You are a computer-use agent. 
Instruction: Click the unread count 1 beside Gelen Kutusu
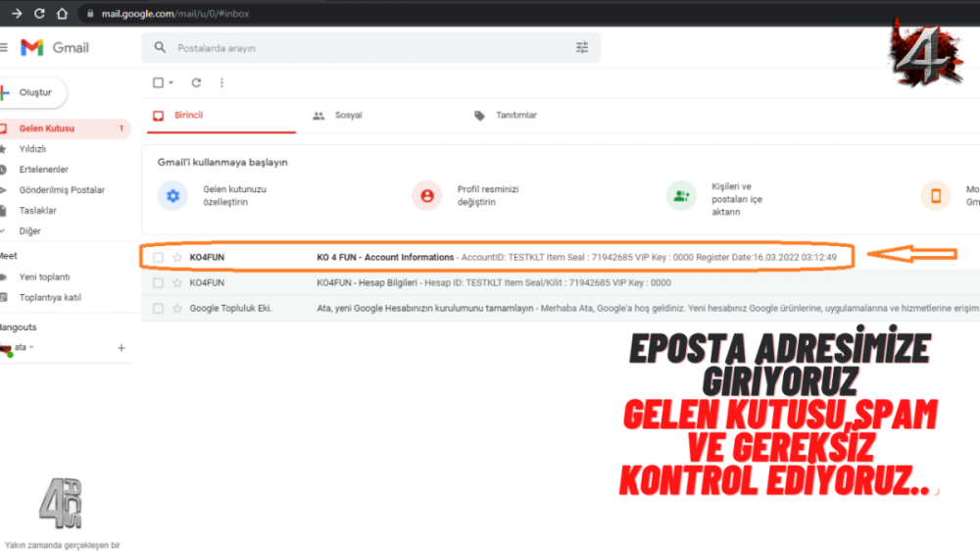[122, 128]
